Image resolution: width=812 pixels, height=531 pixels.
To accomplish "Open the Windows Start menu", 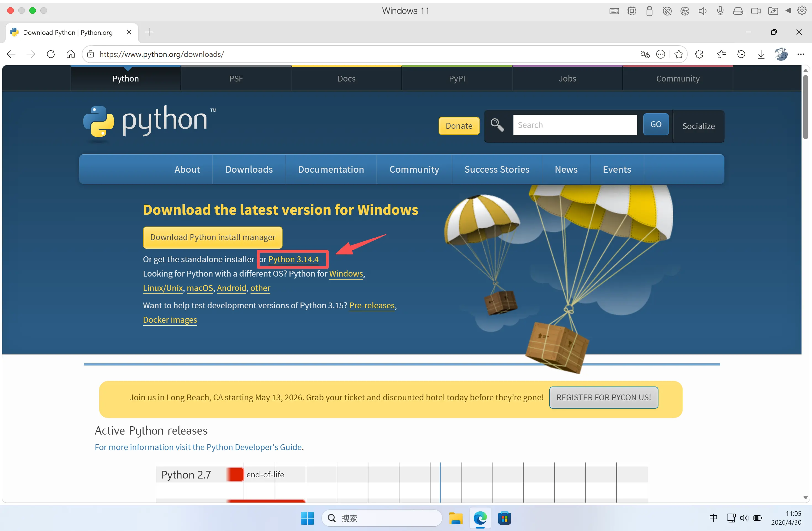I will pos(307,518).
